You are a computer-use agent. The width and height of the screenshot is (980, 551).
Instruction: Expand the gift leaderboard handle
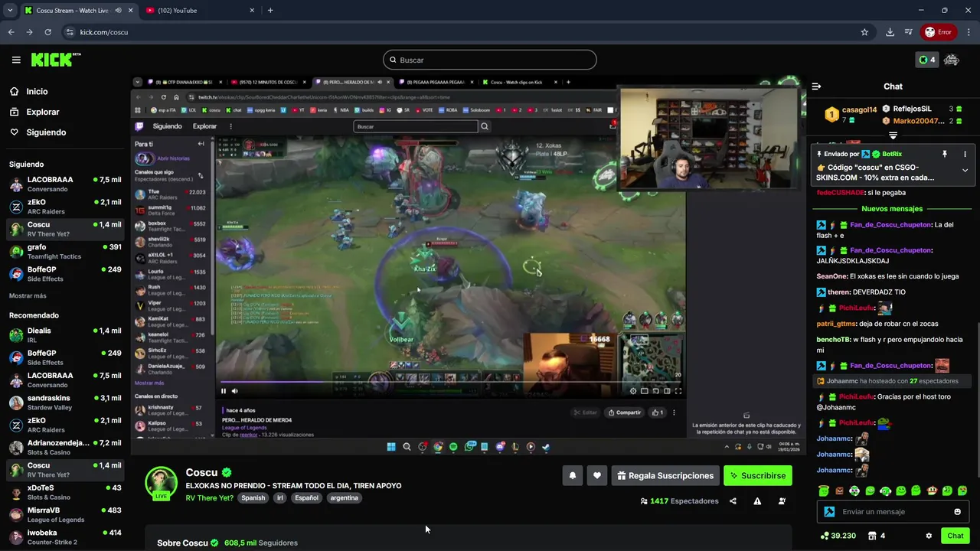[893, 135]
